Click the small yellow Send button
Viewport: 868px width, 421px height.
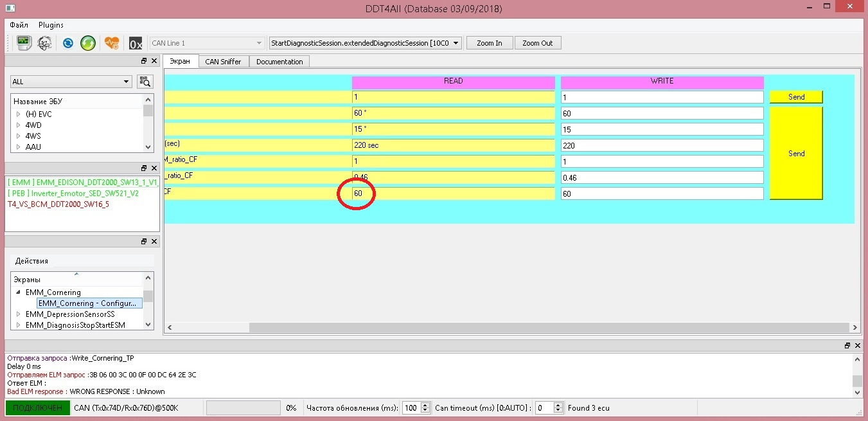796,97
